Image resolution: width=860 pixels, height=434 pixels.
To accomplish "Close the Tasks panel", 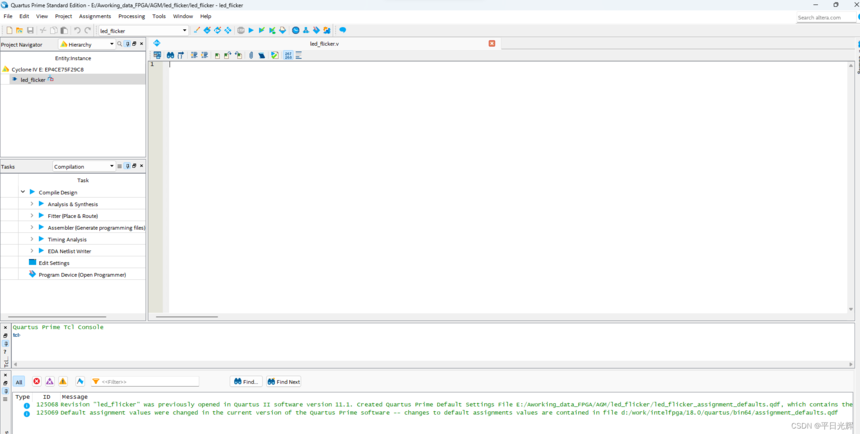I will 142,166.
